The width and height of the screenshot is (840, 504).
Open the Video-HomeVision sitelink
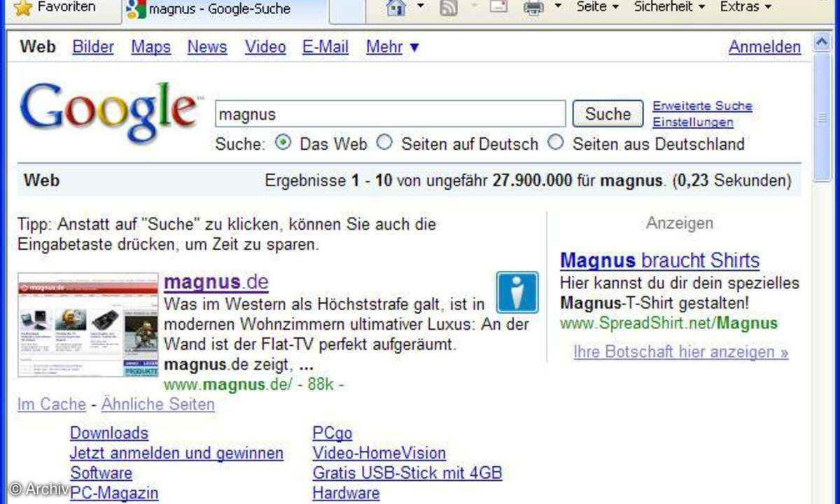point(379,453)
